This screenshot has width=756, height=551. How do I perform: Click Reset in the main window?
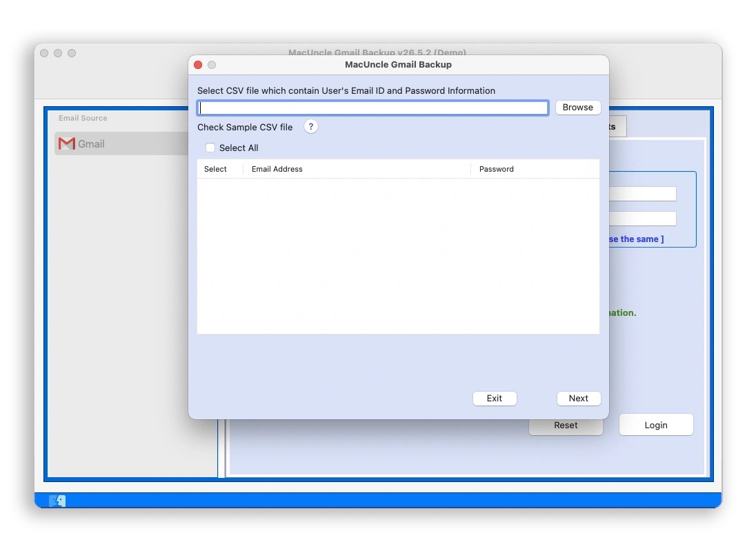[566, 426]
